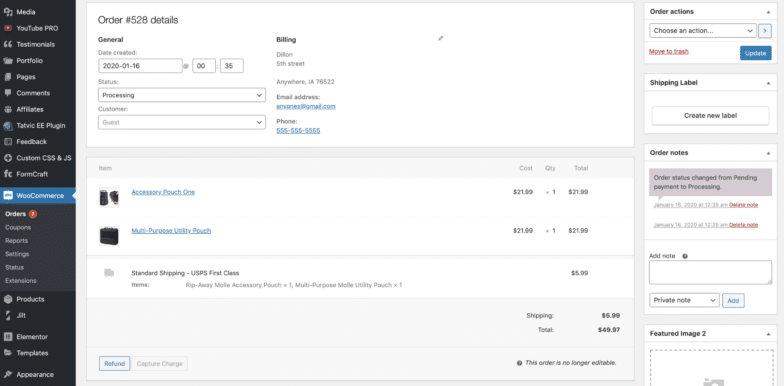784x386 pixels.
Task: Click the Refund button
Action: [114, 364]
